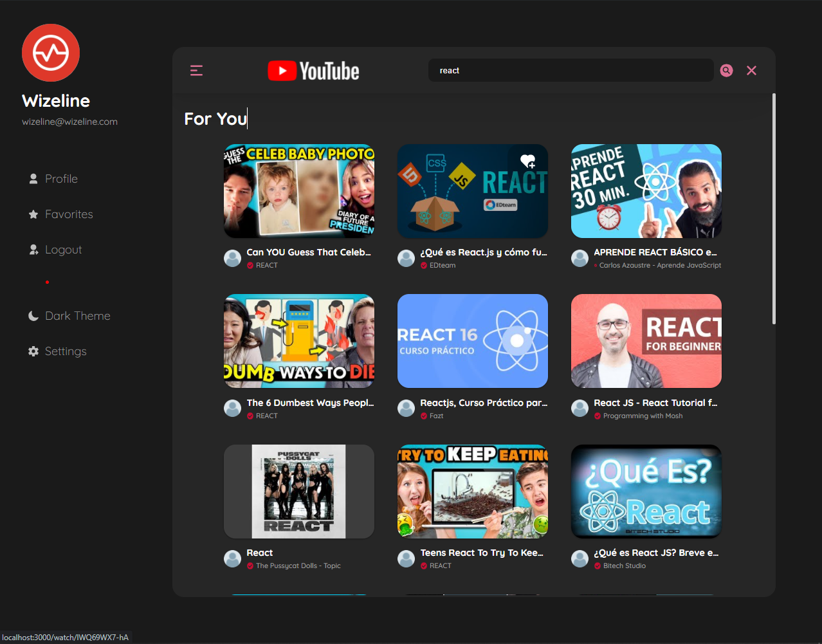Click channel name 'EDteam'
This screenshot has width=822, height=644.
443,265
